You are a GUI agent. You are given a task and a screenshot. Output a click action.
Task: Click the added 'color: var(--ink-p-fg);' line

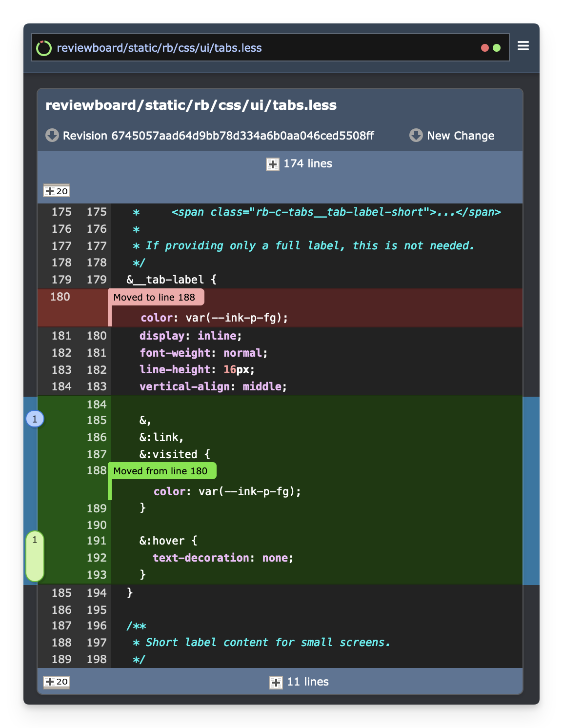pos(227,491)
